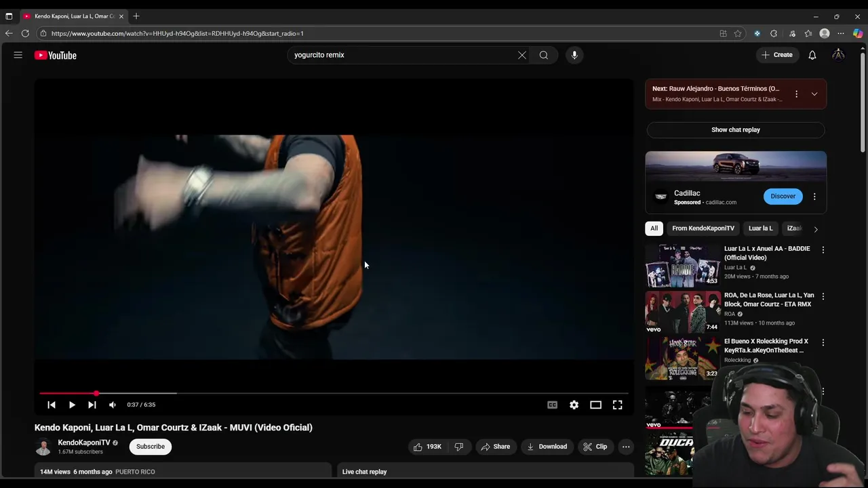Enter full screen mode

618,405
